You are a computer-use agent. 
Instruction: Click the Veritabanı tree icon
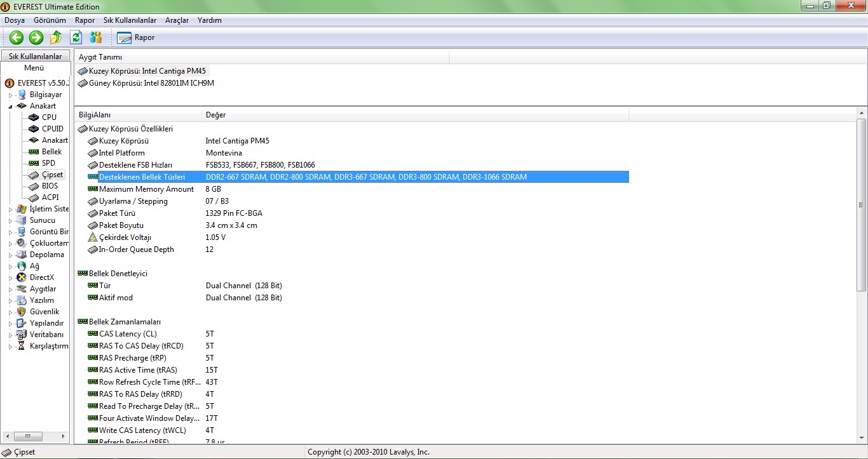click(x=22, y=335)
